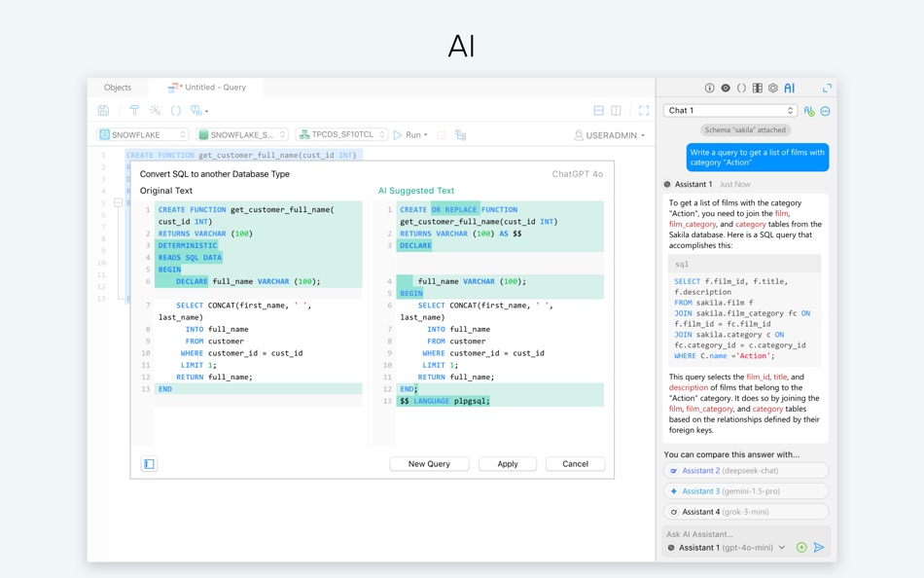Image resolution: width=924 pixels, height=578 pixels.
Task: Click the New AI Chat icon with green plus
Action: click(809, 111)
